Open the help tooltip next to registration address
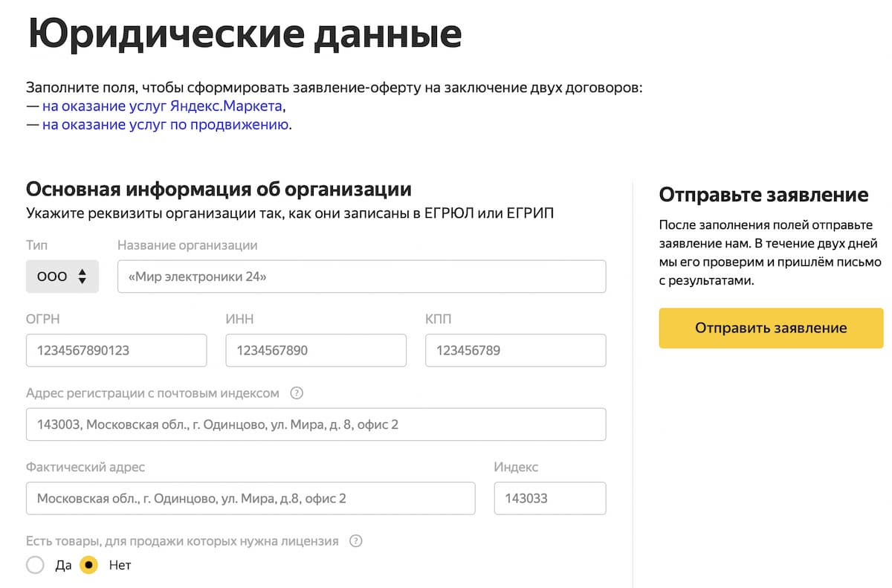Viewport: 892px width, 588px height. tap(298, 393)
